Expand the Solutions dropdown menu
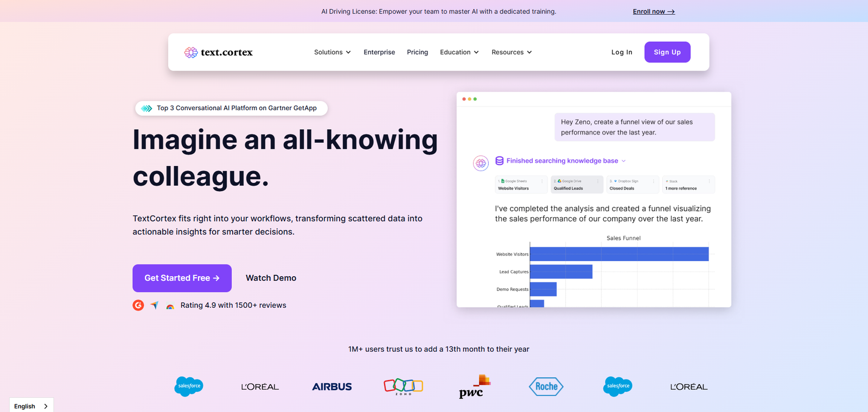The height and width of the screenshot is (412, 868). (332, 52)
